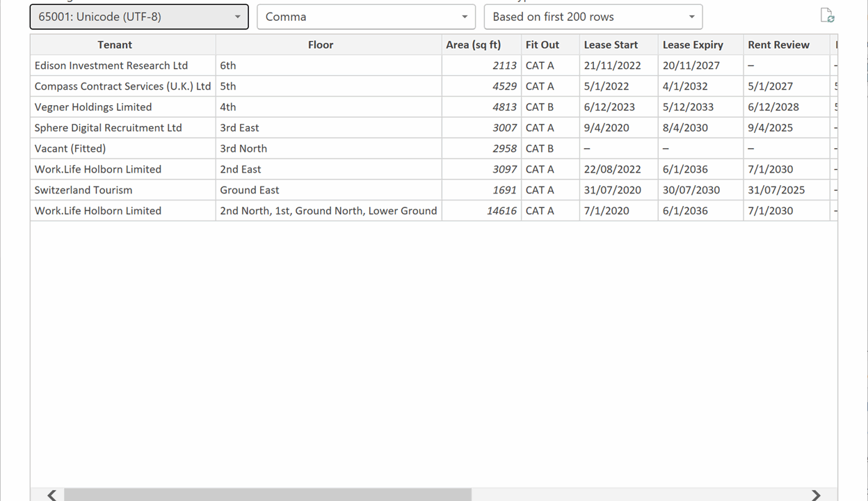Click the 3rd East floor cell
Screen dimensions: 868x501
[x=328, y=128]
